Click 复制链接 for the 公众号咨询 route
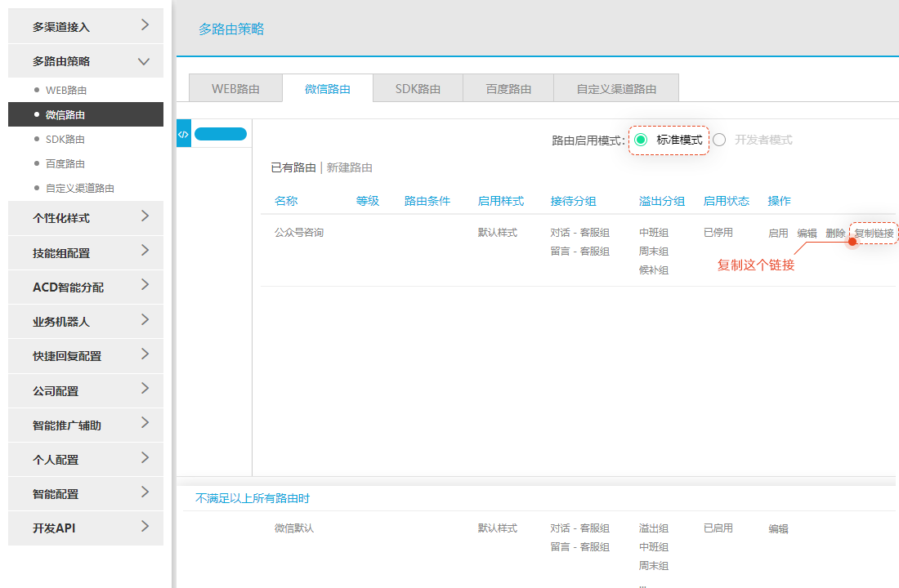This screenshot has height=588, width=899. [874, 233]
